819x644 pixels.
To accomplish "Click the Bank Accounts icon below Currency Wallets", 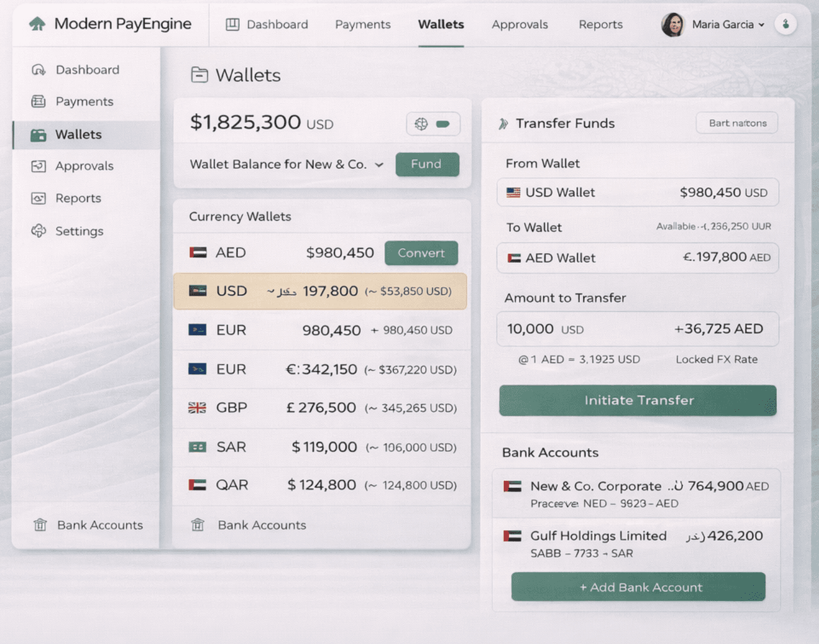I will click(x=198, y=525).
